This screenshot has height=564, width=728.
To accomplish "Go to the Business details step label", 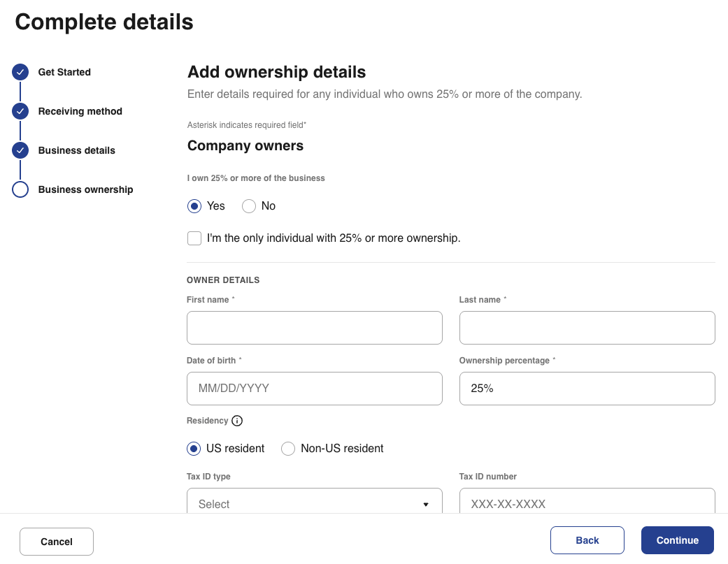I will (x=77, y=150).
